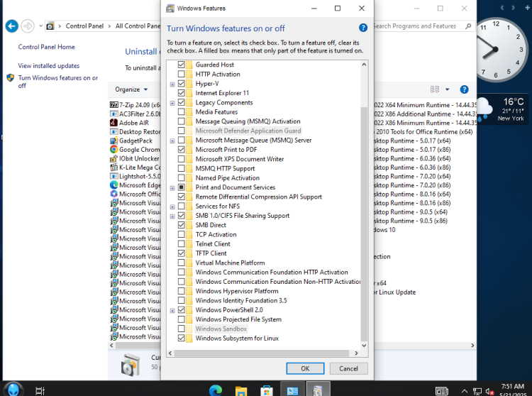Select the Google Chrome icon in program list
Viewport: 532px width, 396px height.
click(x=114, y=149)
